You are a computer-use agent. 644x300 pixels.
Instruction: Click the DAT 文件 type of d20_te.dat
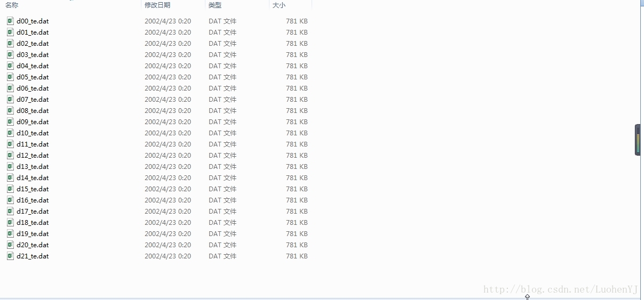click(x=222, y=245)
